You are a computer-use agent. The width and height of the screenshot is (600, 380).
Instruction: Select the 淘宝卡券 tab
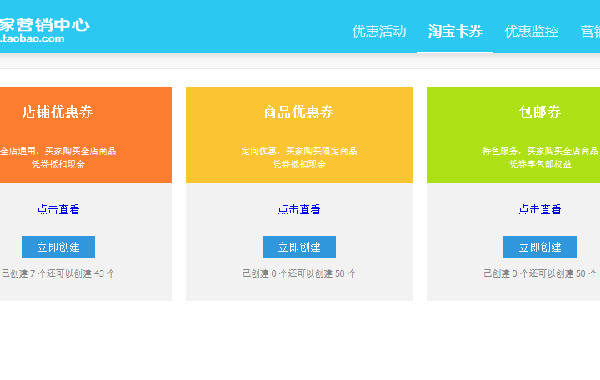tap(455, 31)
